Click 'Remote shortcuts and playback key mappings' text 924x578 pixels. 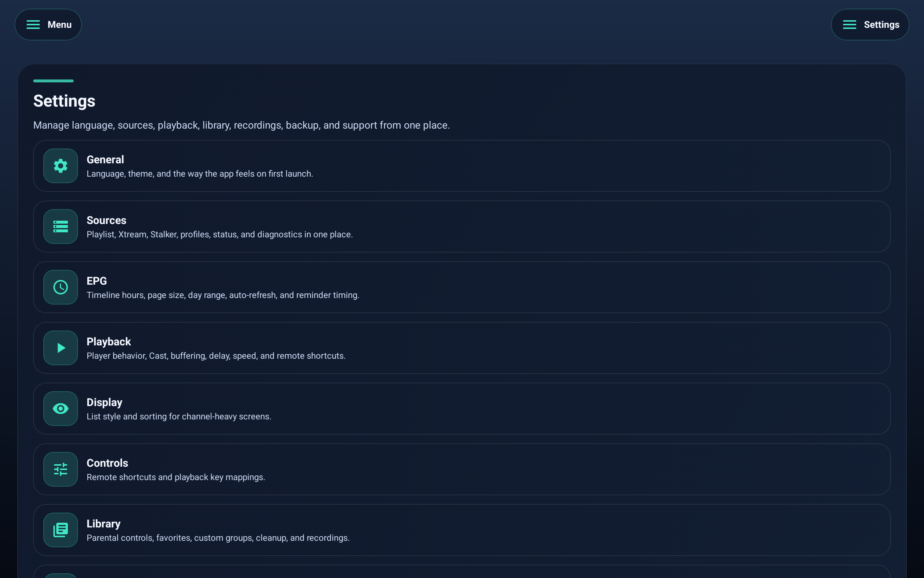coord(176,478)
